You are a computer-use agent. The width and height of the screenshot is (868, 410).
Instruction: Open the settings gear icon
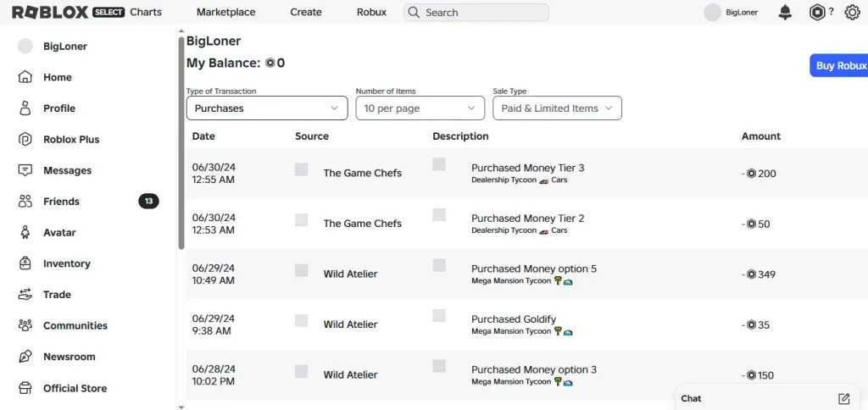[x=852, y=12]
